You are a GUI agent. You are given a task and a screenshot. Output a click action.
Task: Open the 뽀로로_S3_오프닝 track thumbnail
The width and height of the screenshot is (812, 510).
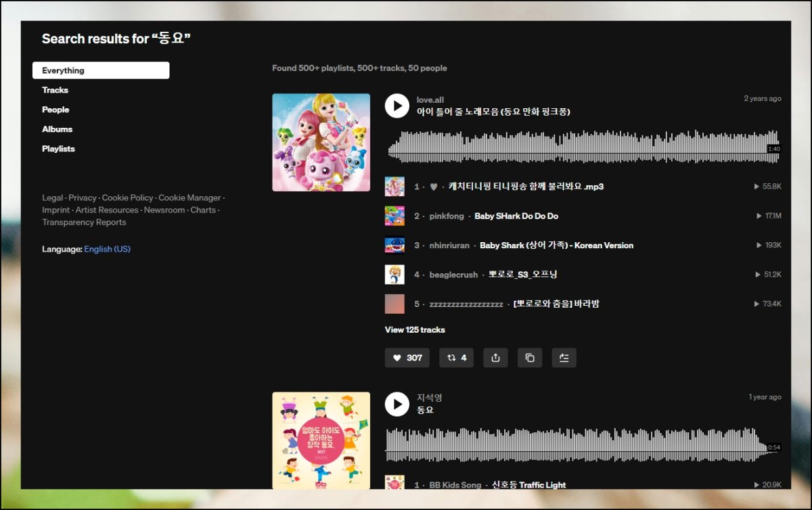point(394,275)
